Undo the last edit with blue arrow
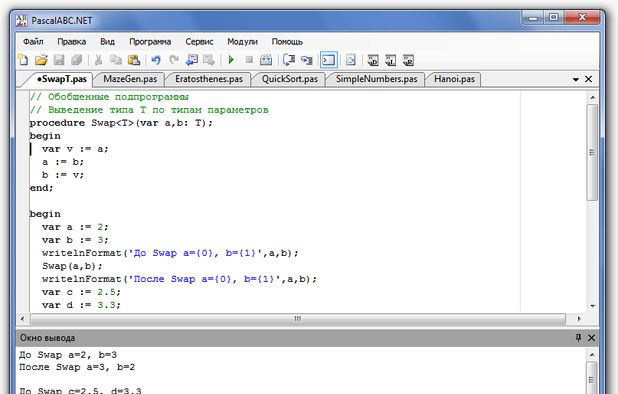The image size is (618, 394). [156, 60]
